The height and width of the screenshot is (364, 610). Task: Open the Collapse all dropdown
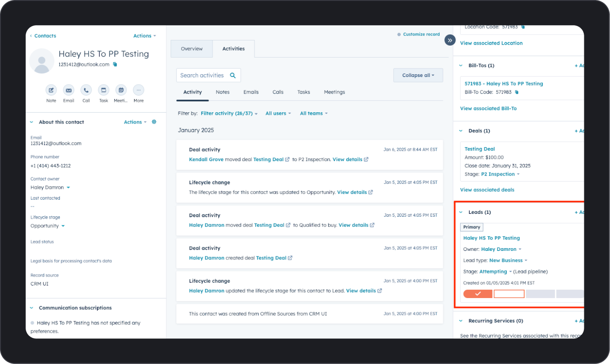coord(418,76)
